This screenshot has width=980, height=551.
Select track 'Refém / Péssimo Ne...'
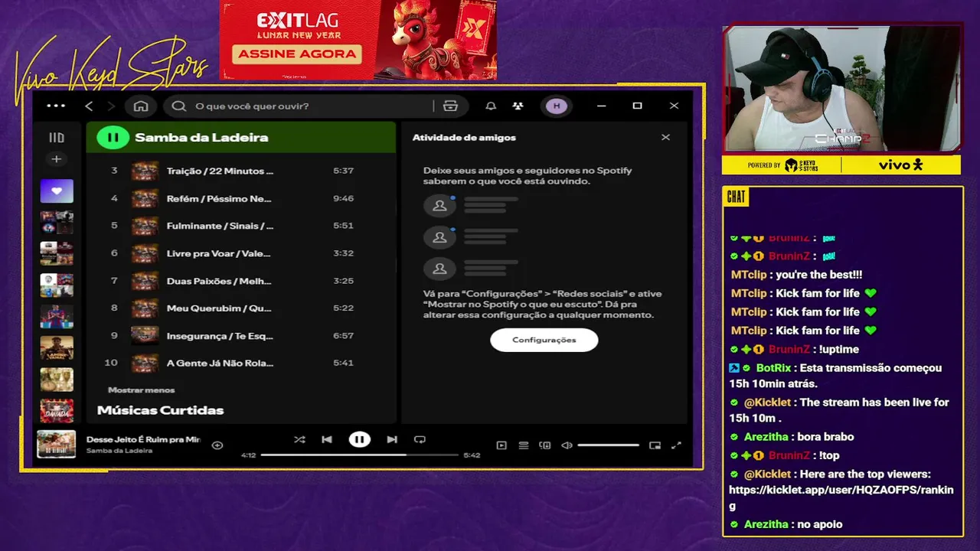pyautogui.click(x=219, y=198)
